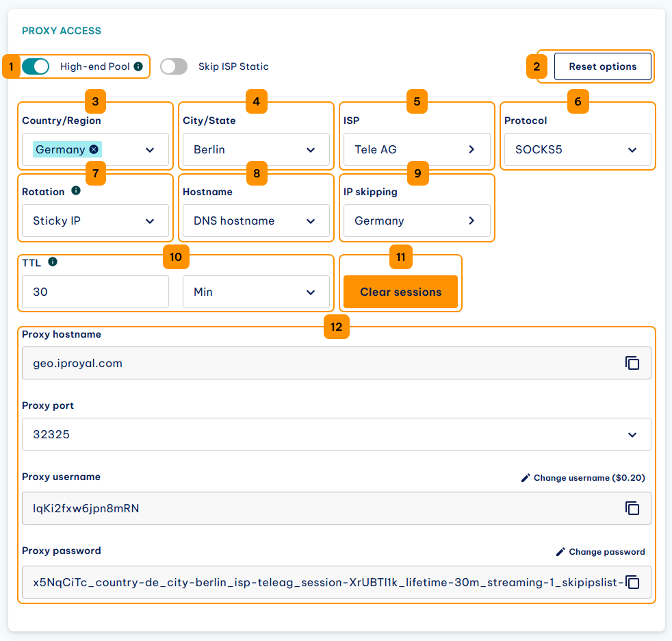
Task: Open the ISP Tele AG selector
Action: coord(417,149)
